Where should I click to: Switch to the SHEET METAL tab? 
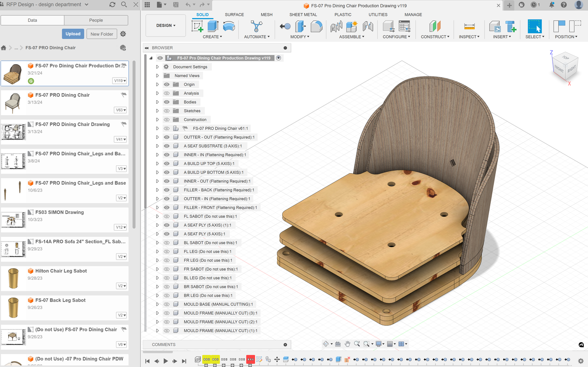pyautogui.click(x=303, y=14)
